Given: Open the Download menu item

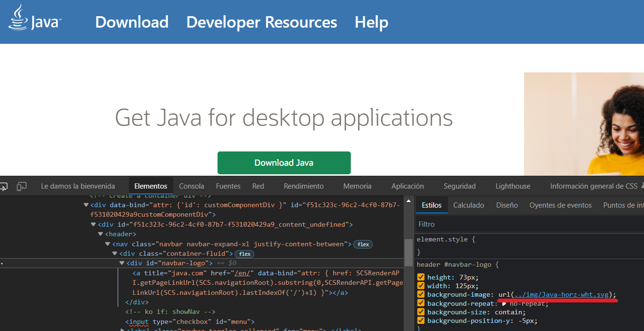Looking at the screenshot, I should tap(132, 22).
